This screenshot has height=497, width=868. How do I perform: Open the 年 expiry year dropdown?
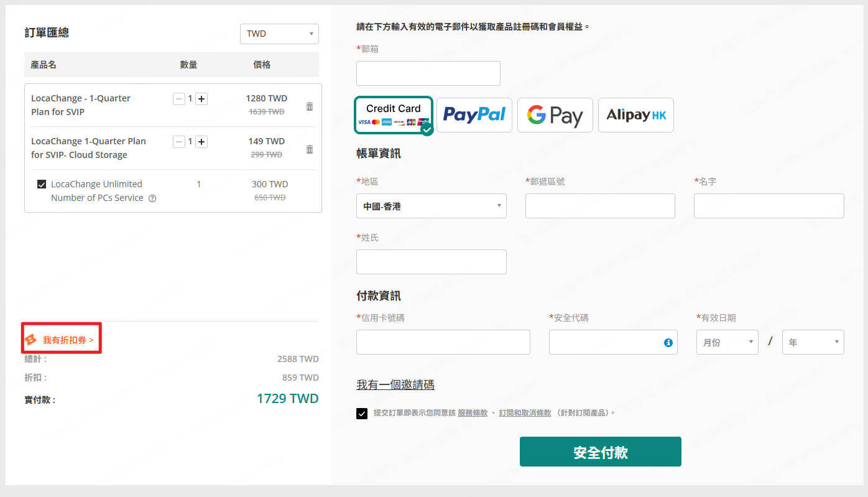813,342
